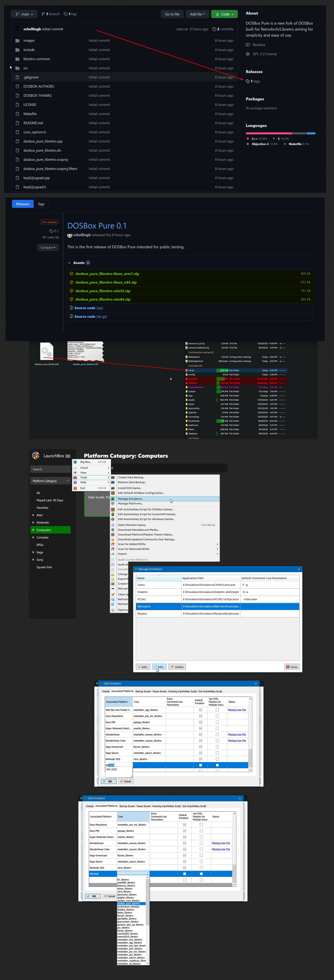This screenshot has width=334, height=980.
Task: Check Default Emulator for MS-DOS in open core list dialog
Action: [185, 874]
